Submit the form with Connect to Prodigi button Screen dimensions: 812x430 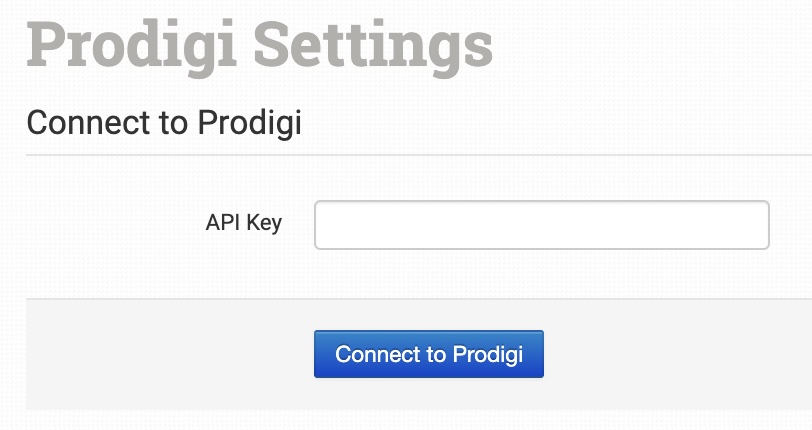coord(429,354)
